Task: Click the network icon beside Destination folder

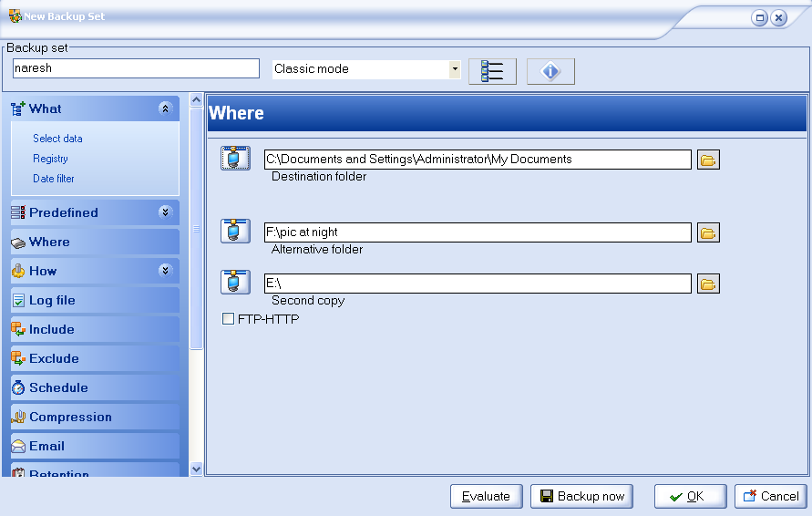Action: pyautogui.click(x=236, y=158)
